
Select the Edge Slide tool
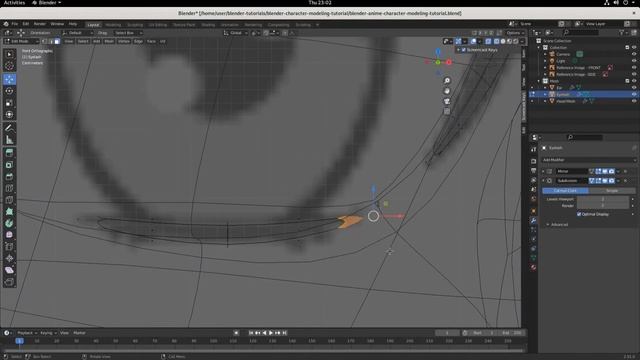click(x=9, y=247)
